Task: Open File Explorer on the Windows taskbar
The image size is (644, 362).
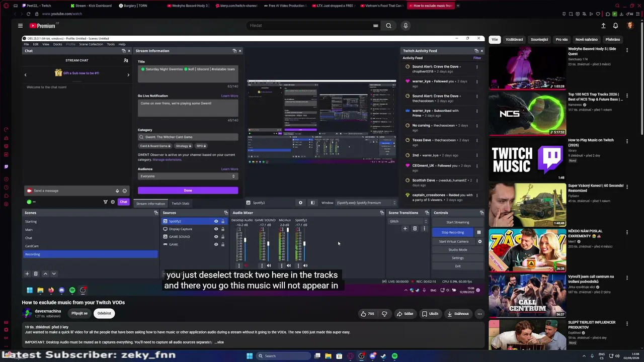Action: click(328, 356)
